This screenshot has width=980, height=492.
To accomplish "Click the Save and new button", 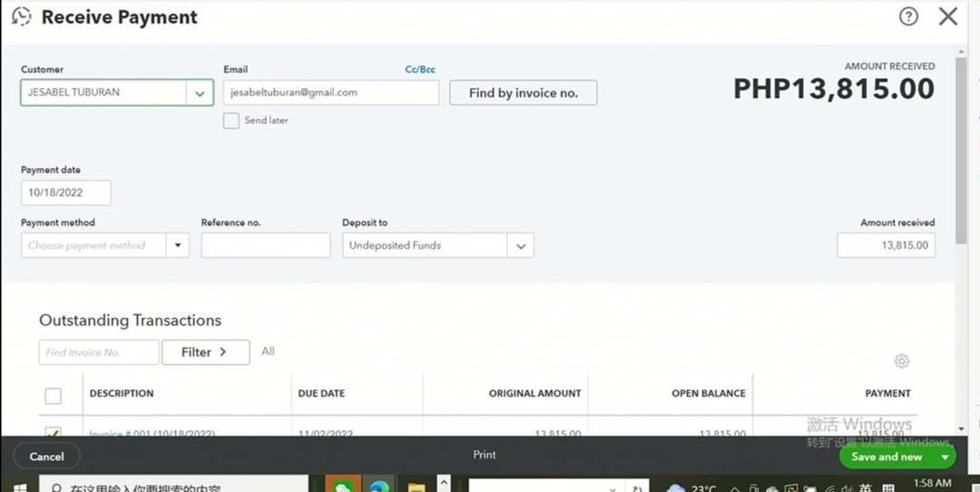I will pos(887,457).
